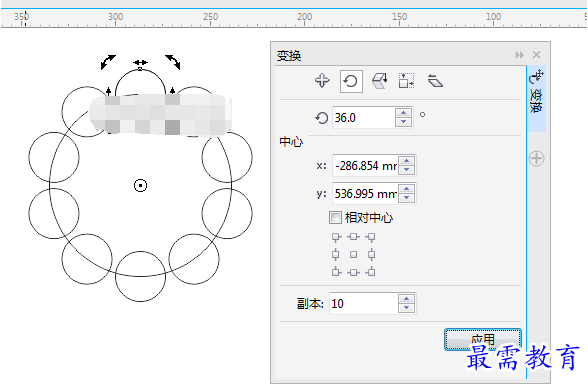Select bottom-left anchor point

tap(336, 272)
